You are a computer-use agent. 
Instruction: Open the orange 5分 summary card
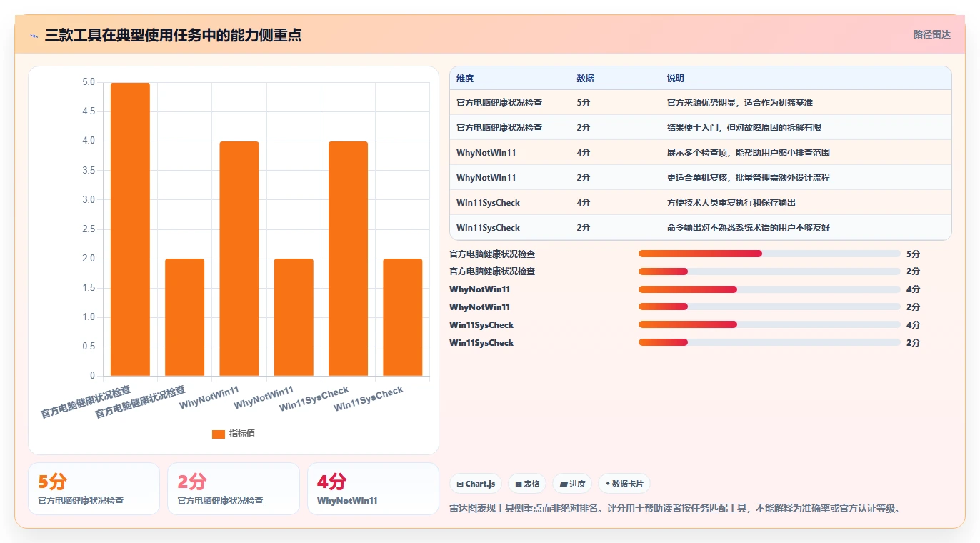click(94, 489)
